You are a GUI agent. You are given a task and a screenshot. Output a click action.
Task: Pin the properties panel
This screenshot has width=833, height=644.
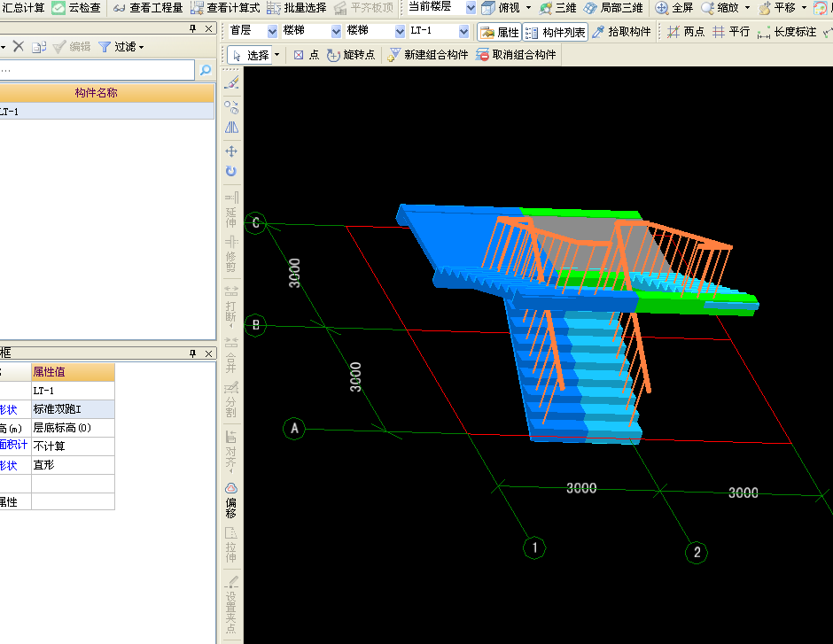193,353
